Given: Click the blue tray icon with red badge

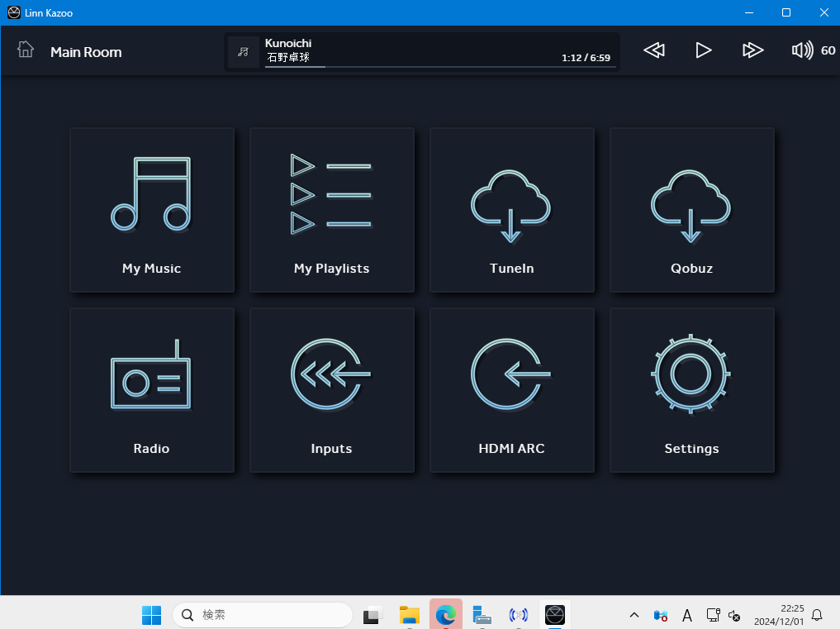Looking at the screenshot, I should pos(661,615).
